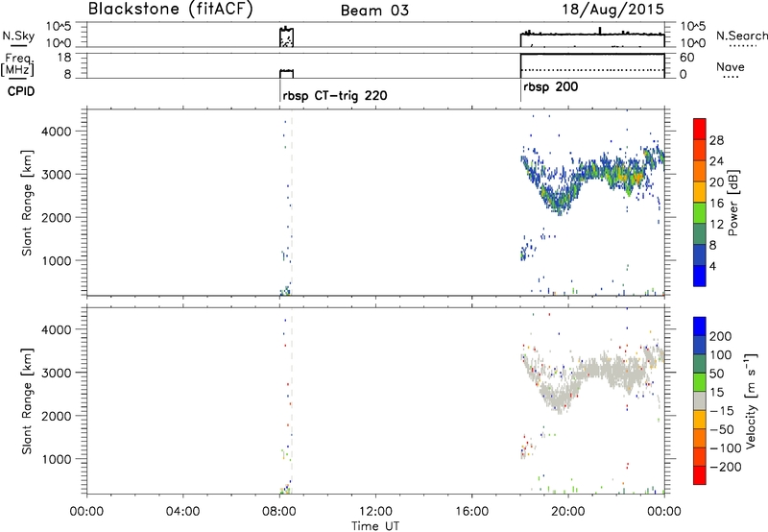The height and width of the screenshot is (532, 768).
Task: Click the '-100' tick on Velocity colorbar
Action: pos(726,448)
